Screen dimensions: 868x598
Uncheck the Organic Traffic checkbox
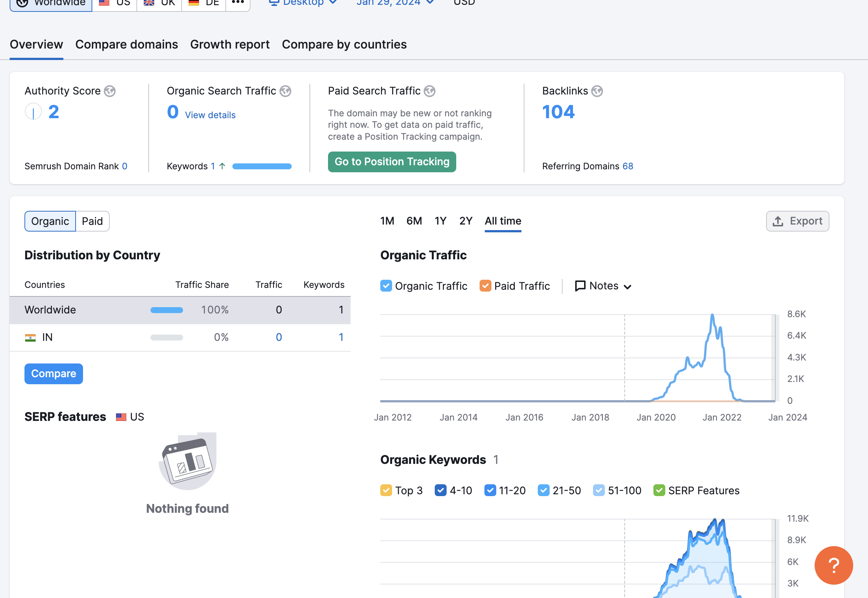[x=386, y=286]
